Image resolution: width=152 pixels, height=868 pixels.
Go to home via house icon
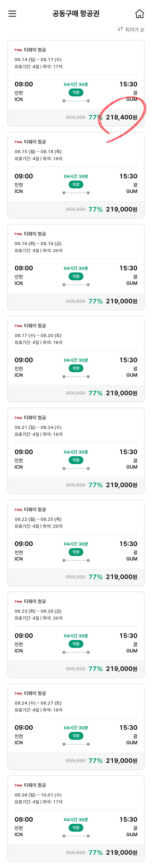[139, 14]
